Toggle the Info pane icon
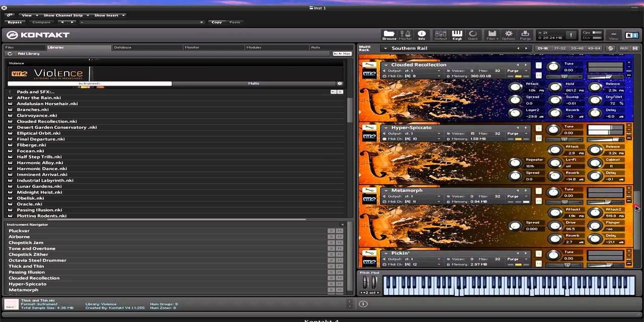The height and width of the screenshot is (322, 644). pos(422,35)
